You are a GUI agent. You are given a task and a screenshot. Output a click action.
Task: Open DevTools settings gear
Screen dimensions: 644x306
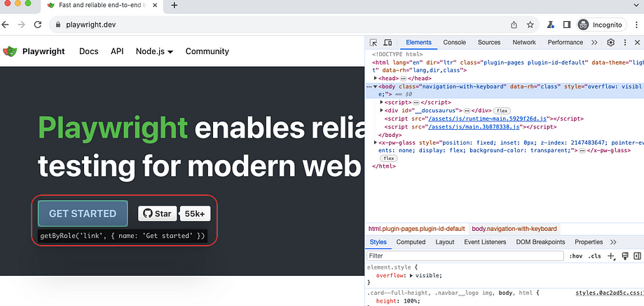(611, 42)
